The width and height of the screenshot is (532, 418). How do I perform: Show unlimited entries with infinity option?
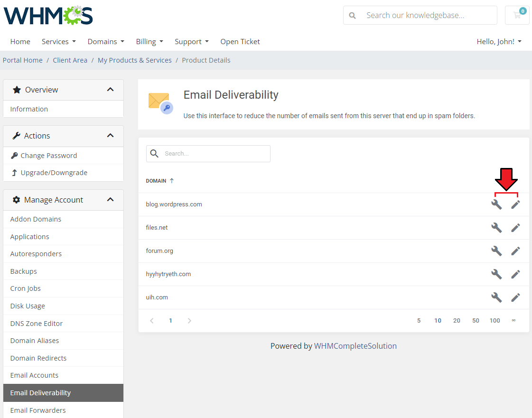tap(513, 320)
